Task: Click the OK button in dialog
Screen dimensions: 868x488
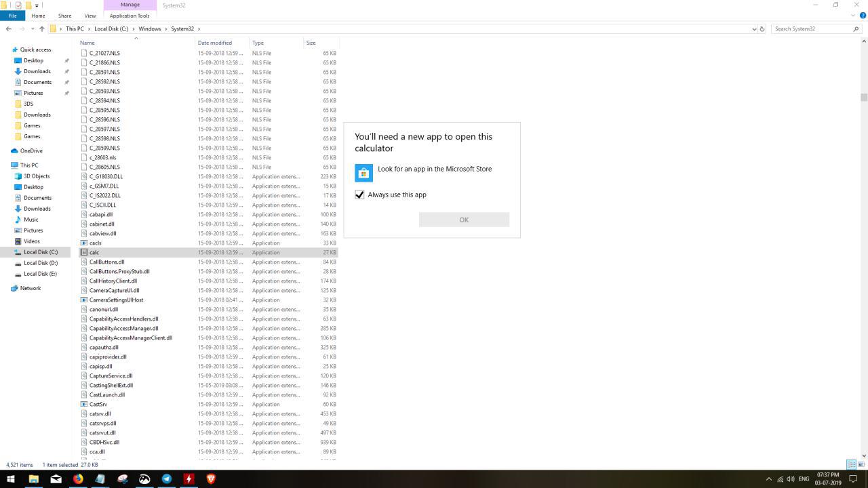Action: [x=464, y=220]
